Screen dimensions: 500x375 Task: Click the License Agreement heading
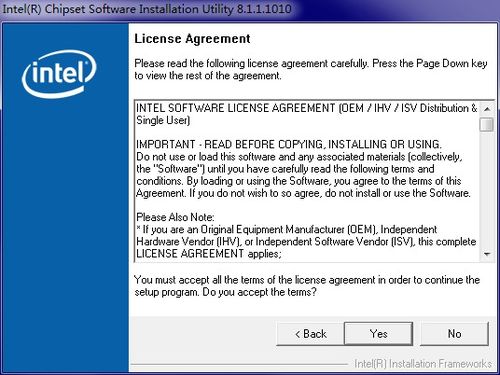(192, 39)
